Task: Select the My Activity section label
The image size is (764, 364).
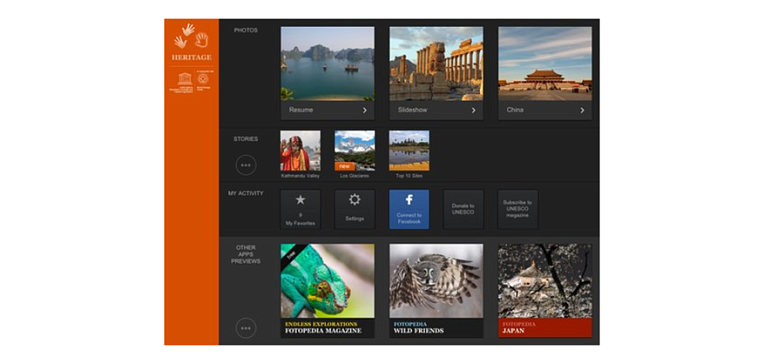Action: [246, 193]
